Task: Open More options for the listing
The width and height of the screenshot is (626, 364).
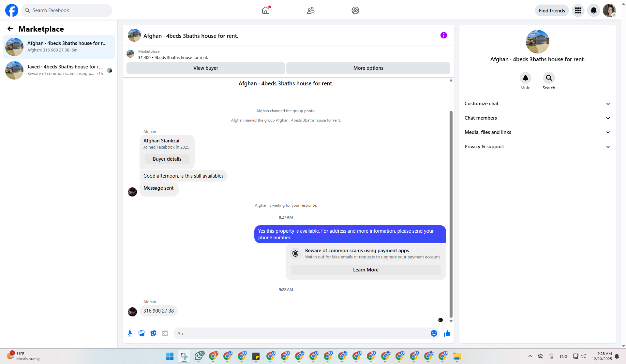Action: [x=368, y=68]
